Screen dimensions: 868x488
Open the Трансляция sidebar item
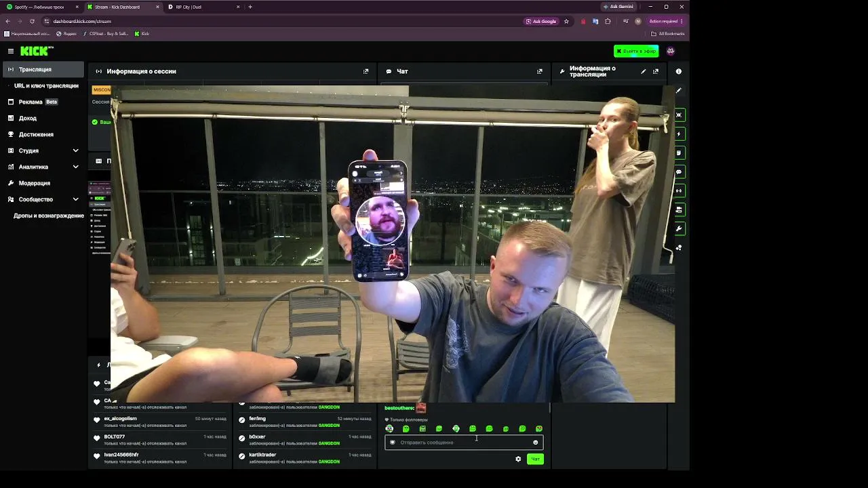pyautogui.click(x=43, y=69)
